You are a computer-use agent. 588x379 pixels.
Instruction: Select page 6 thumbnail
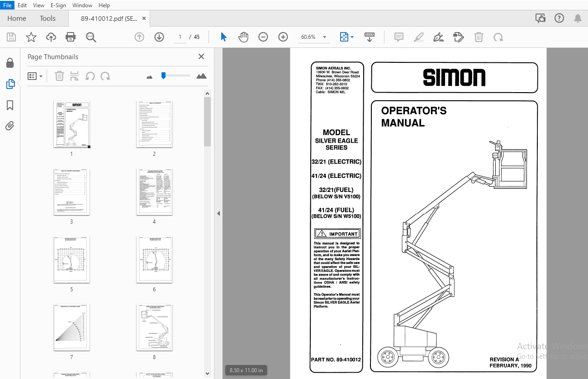pos(154,260)
